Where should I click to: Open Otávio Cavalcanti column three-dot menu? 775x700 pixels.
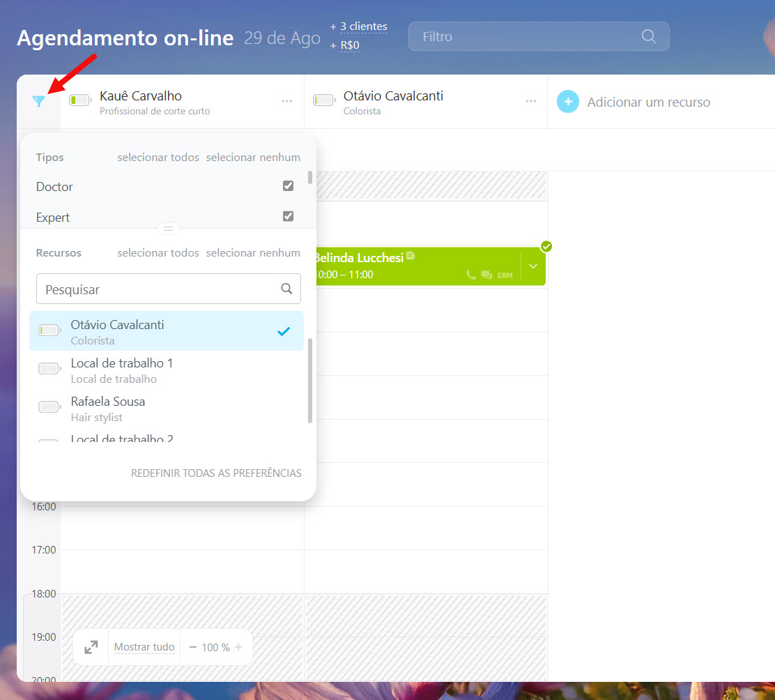click(x=531, y=102)
